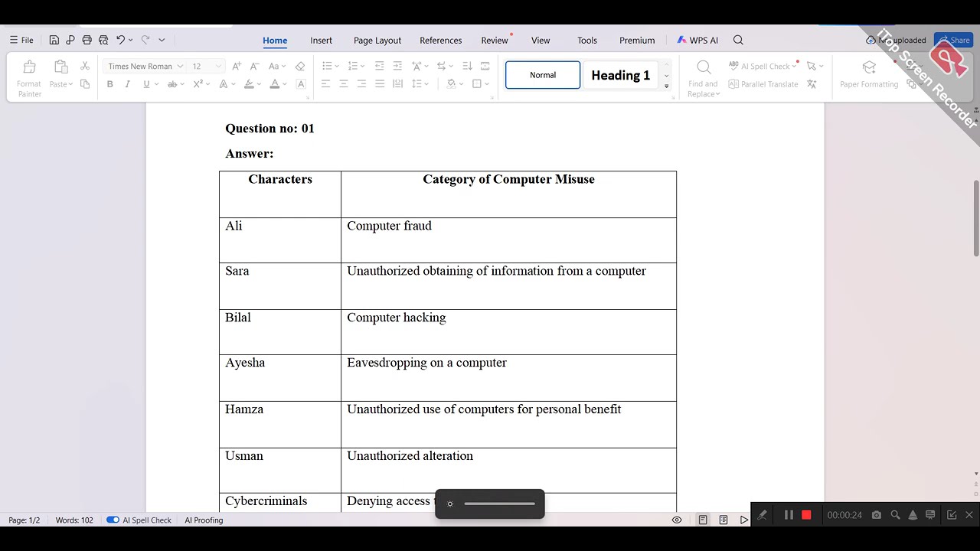This screenshot has height=551, width=980.
Task: Click AI Spell Check in ribbon
Action: point(763,67)
